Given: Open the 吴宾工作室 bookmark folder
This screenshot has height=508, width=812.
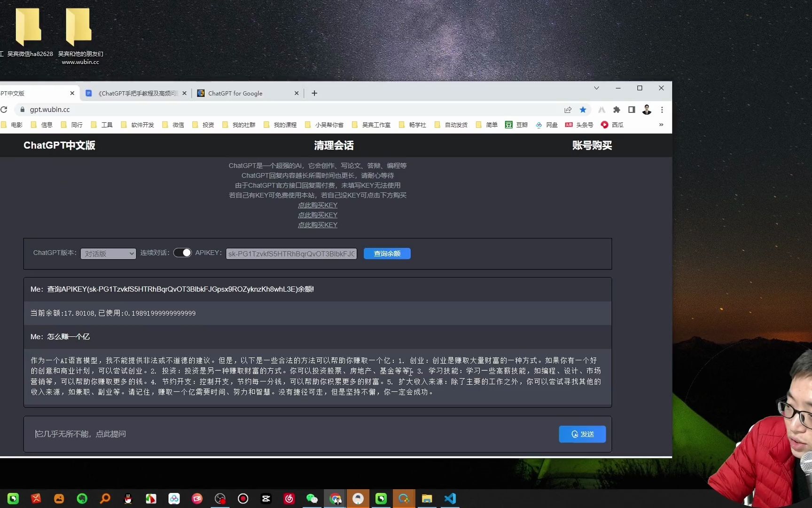Looking at the screenshot, I should tap(371, 125).
